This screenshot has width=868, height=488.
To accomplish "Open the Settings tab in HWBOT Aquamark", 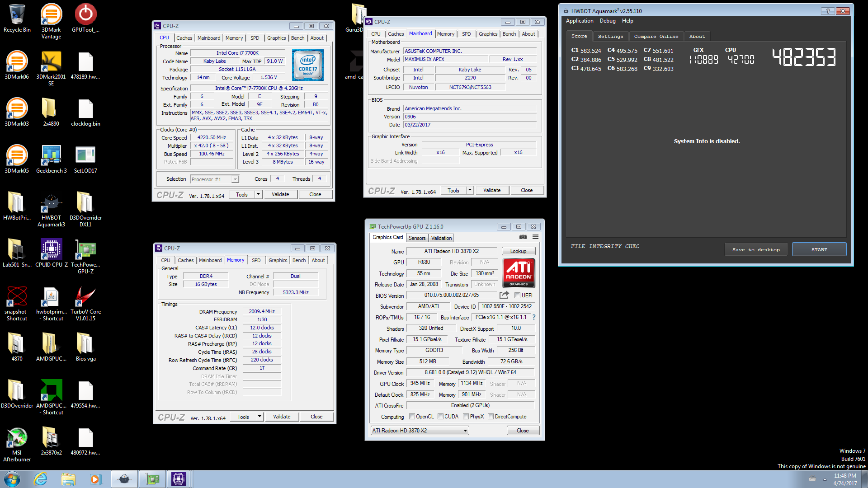I will (610, 36).
